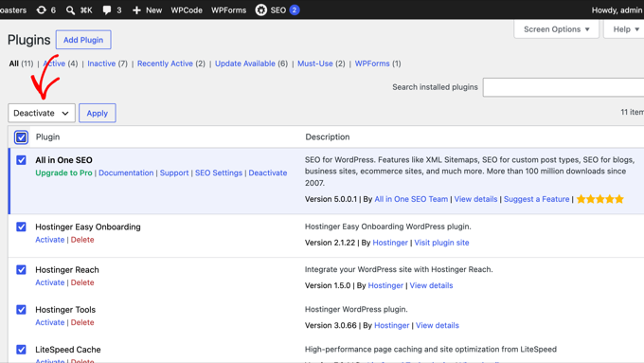Open the Deactivate bulk actions dropdown

pyautogui.click(x=42, y=113)
